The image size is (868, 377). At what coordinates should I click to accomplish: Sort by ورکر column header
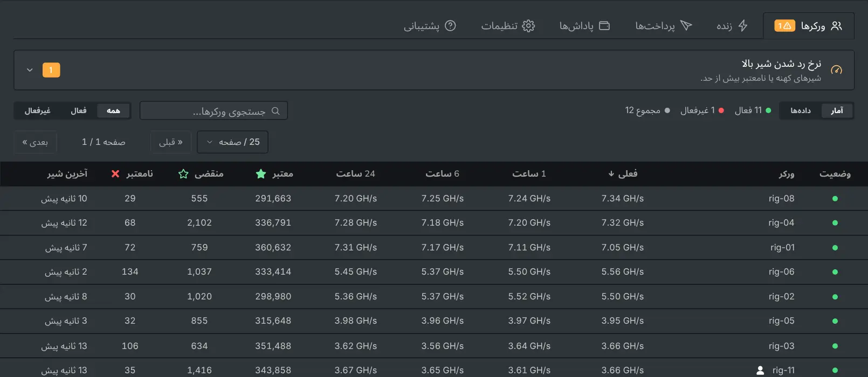point(787,173)
